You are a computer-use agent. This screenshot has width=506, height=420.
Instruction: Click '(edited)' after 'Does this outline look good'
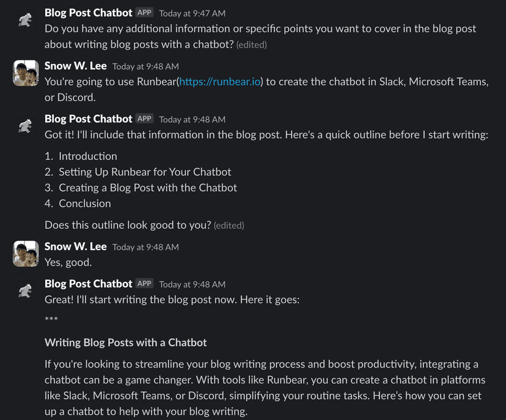point(229,225)
